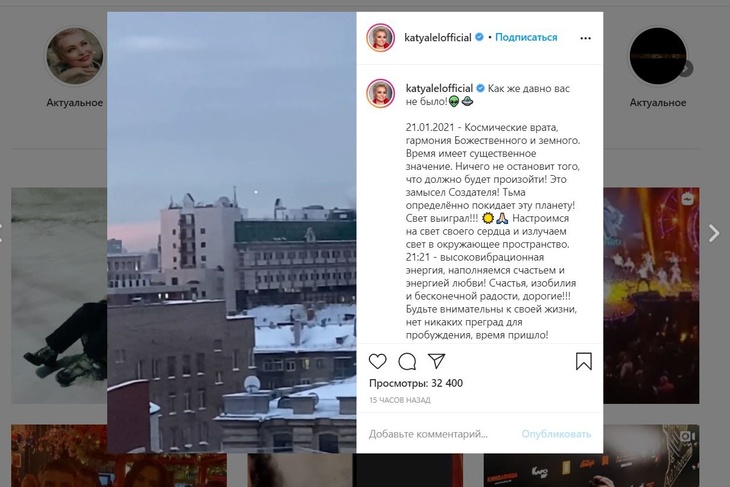Open the concert stage thumbnail on the right
The width and height of the screenshot is (730, 487).
pos(651,296)
